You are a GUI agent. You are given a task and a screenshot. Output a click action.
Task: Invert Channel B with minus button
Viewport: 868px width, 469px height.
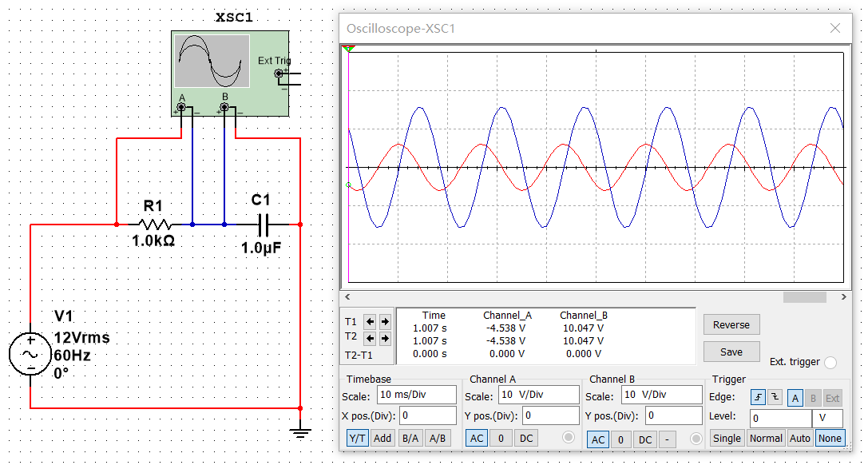coord(668,439)
